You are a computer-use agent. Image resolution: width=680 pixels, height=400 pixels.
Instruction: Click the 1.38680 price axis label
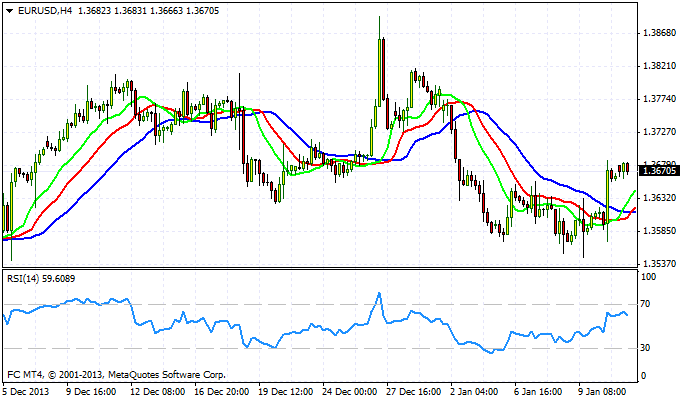(660, 33)
